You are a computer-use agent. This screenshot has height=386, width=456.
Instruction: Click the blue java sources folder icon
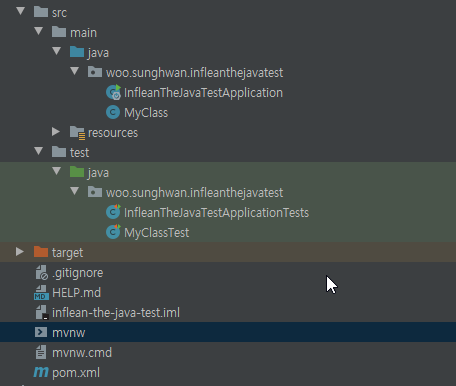point(77,52)
